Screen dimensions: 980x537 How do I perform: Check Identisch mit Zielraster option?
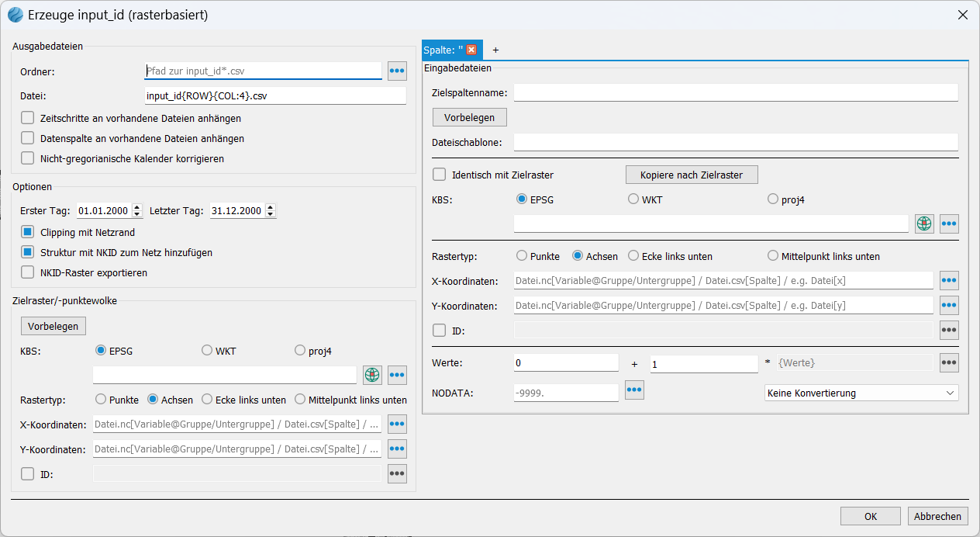(439, 175)
